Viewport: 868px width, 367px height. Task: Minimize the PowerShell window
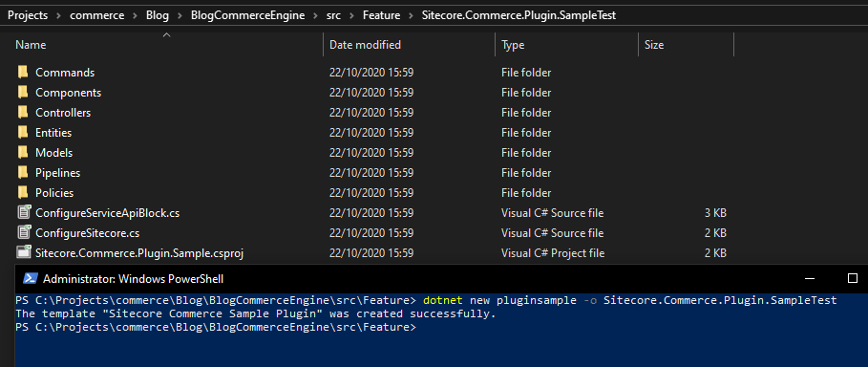pos(810,278)
